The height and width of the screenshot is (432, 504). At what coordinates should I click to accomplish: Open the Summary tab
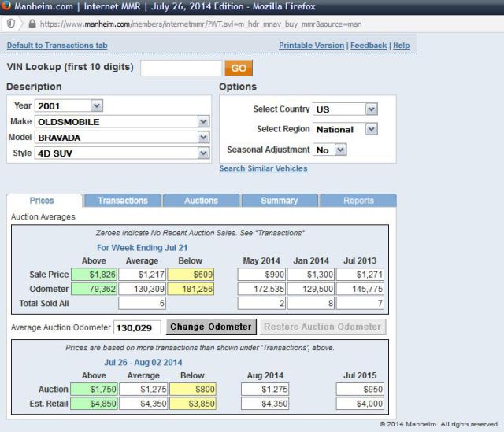280,201
